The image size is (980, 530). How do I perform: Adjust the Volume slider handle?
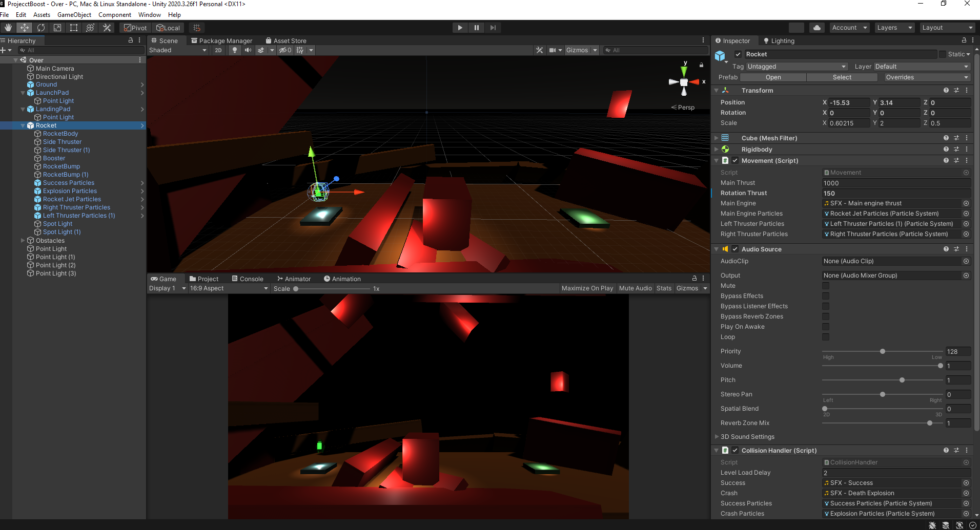tap(940, 366)
